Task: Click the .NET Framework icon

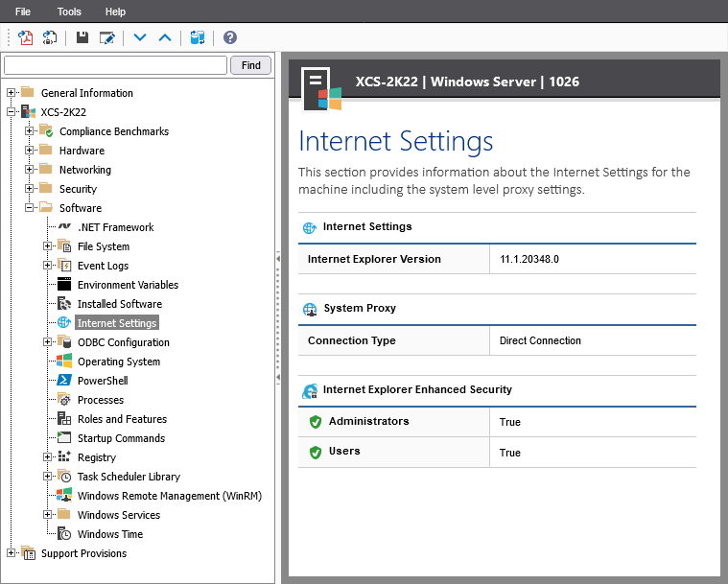Action: (64, 226)
